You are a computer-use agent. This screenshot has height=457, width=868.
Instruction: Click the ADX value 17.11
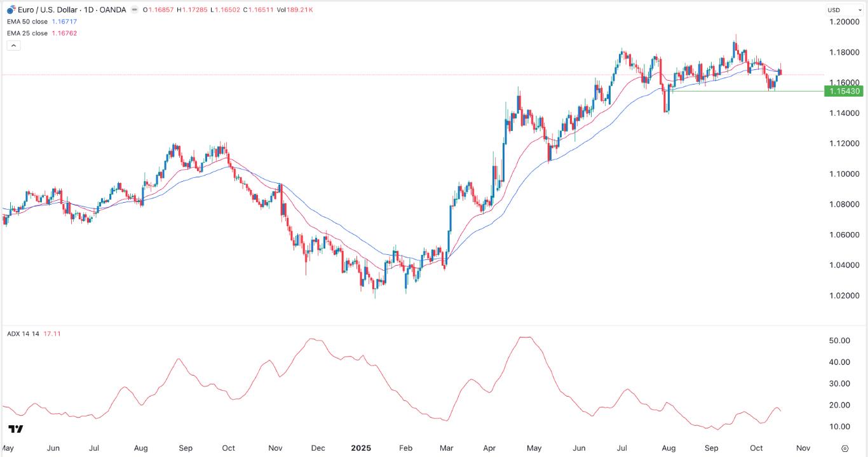tap(51, 334)
